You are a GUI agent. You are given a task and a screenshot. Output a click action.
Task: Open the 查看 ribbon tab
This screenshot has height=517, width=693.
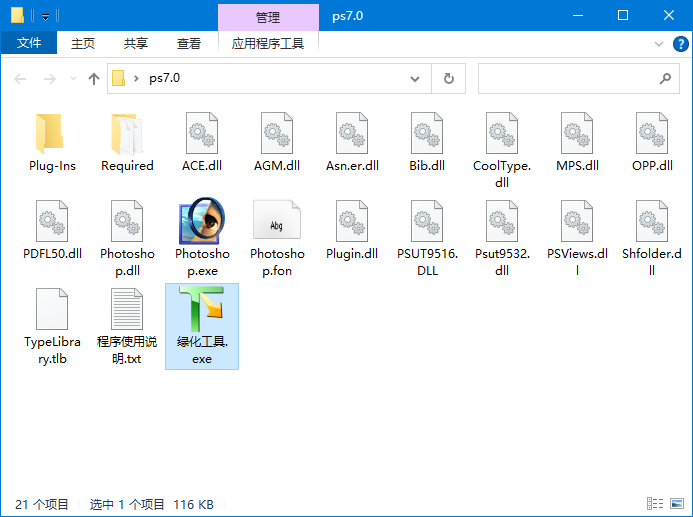[x=189, y=43]
